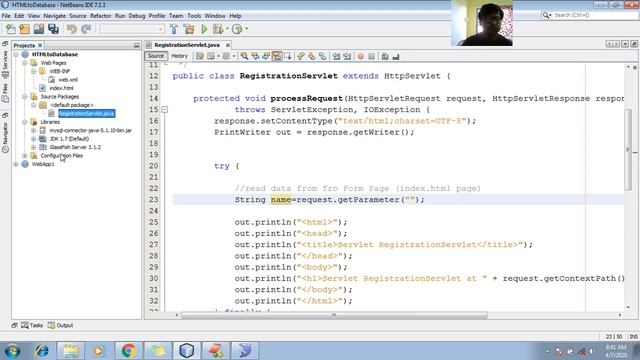
Task: Click the Last Edit icon in editor toolbar
Action: tap(200, 56)
